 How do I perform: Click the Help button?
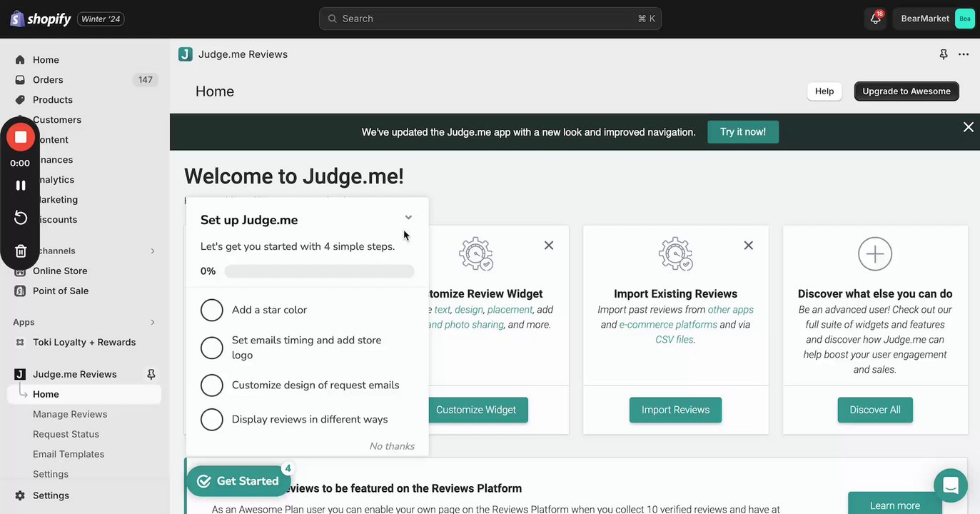[x=824, y=91]
